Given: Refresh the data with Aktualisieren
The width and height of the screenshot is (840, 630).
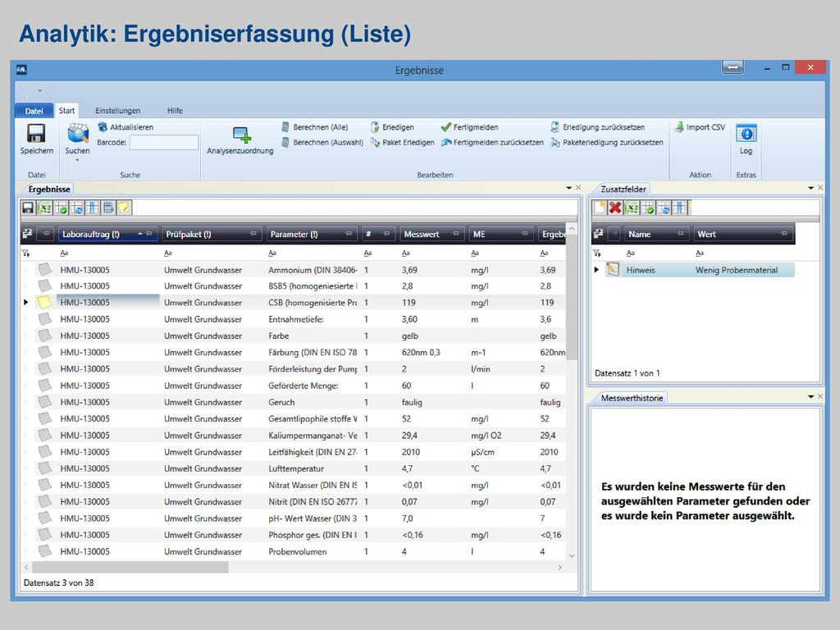Looking at the screenshot, I should click(126, 127).
